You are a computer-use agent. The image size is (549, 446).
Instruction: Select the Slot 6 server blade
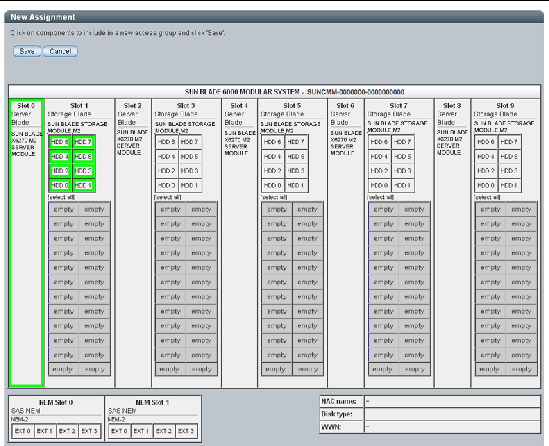(x=346, y=243)
